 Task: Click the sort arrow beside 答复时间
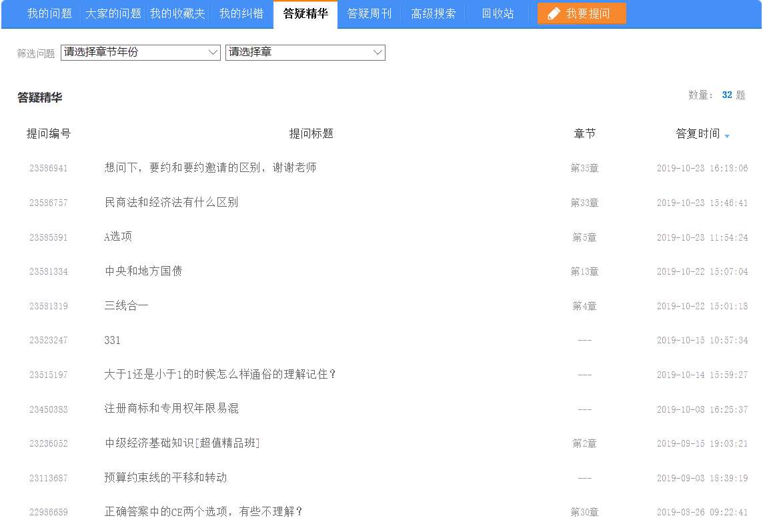tap(728, 135)
